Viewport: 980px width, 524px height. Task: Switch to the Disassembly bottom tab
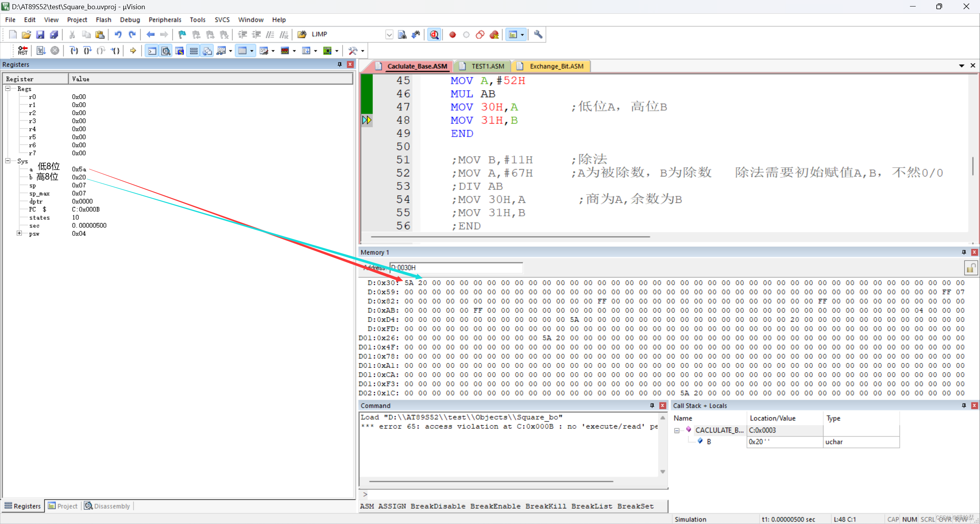(x=108, y=506)
